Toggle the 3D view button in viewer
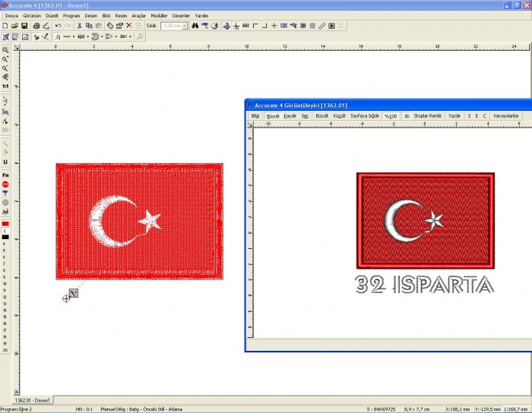Screen dimensions: 532x413 point(407,116)
